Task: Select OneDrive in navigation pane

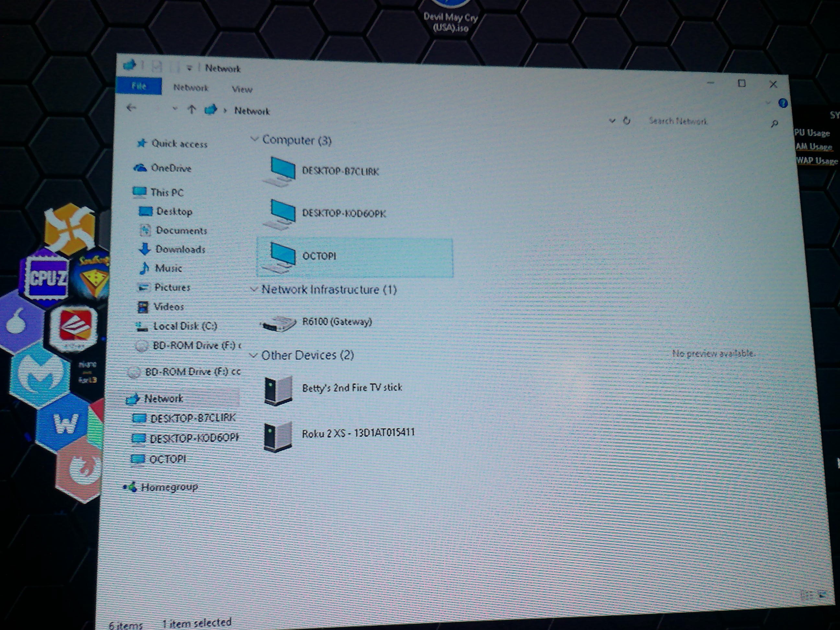Action: [x=162, y=168]
